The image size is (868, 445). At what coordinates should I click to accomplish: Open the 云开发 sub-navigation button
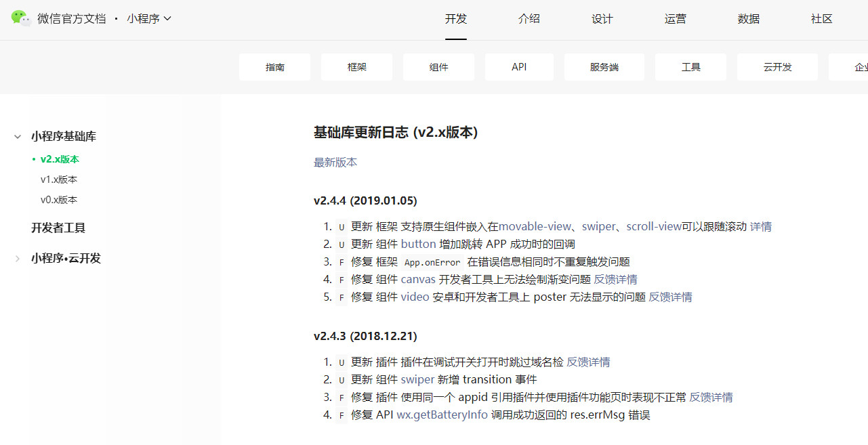pyautogui.click(x=777, y=67)
